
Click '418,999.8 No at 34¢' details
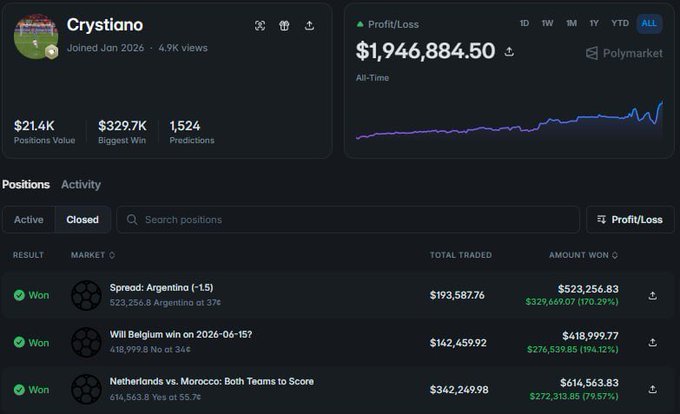coord(150,349)
